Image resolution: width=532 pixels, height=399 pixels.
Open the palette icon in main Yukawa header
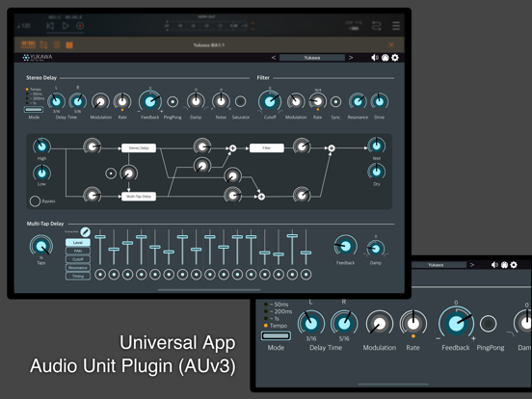tap(386, 58)
